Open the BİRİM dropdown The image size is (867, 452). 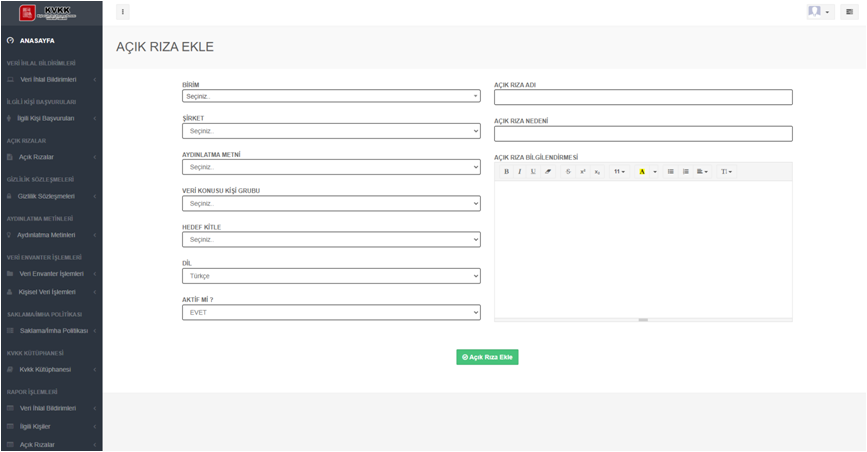tap(331, 96)
